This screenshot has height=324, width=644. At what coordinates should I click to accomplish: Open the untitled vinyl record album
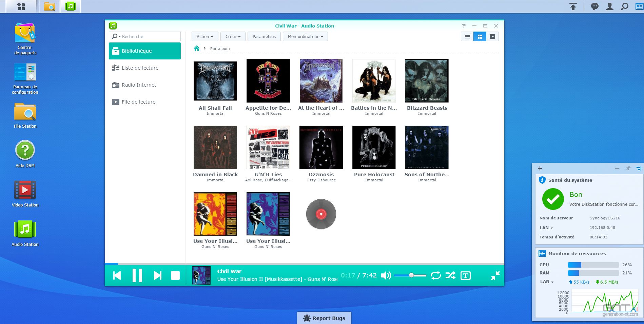(x=321, y=214)
